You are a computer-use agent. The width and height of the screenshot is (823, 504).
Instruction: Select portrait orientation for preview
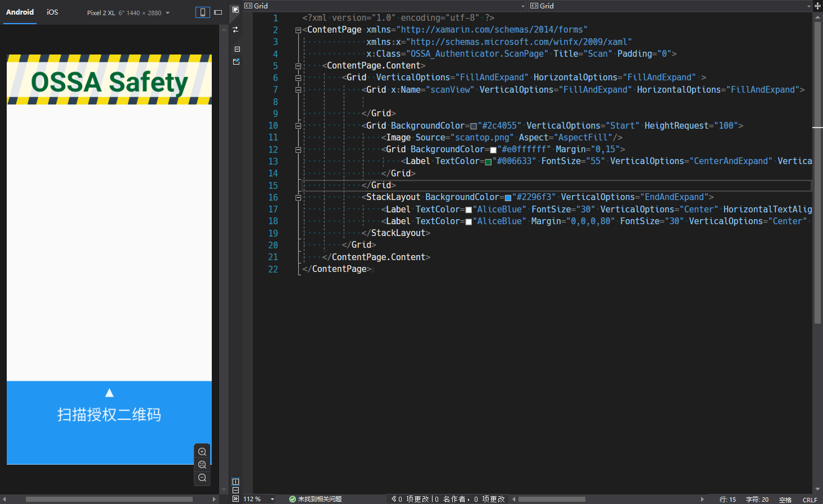202,12
